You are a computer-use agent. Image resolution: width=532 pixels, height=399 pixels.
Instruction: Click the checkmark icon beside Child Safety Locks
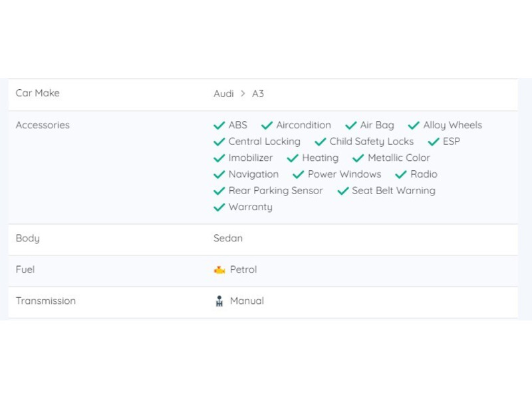pyautogui.click(x=321, y=142)
